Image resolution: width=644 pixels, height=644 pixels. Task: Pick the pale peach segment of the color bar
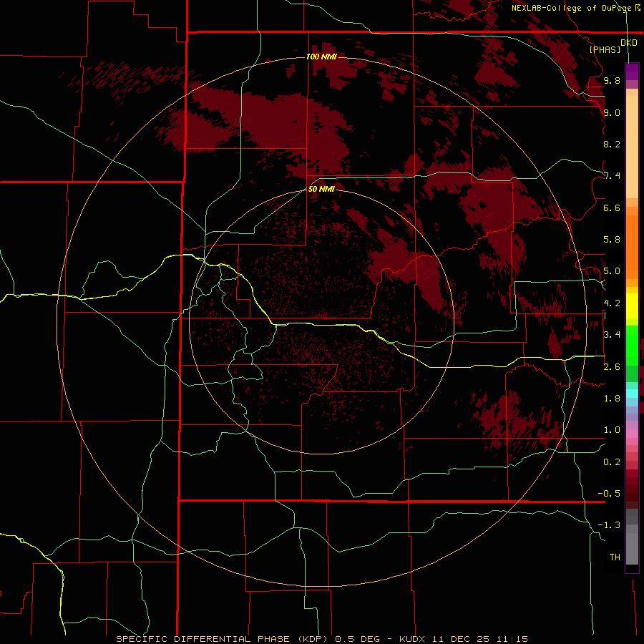(632, 148)
